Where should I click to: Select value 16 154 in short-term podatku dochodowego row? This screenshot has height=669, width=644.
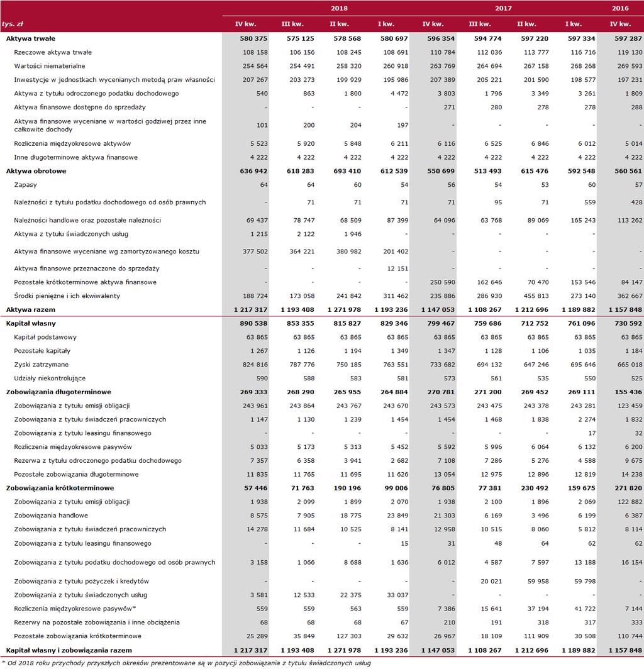click(632, 562)
